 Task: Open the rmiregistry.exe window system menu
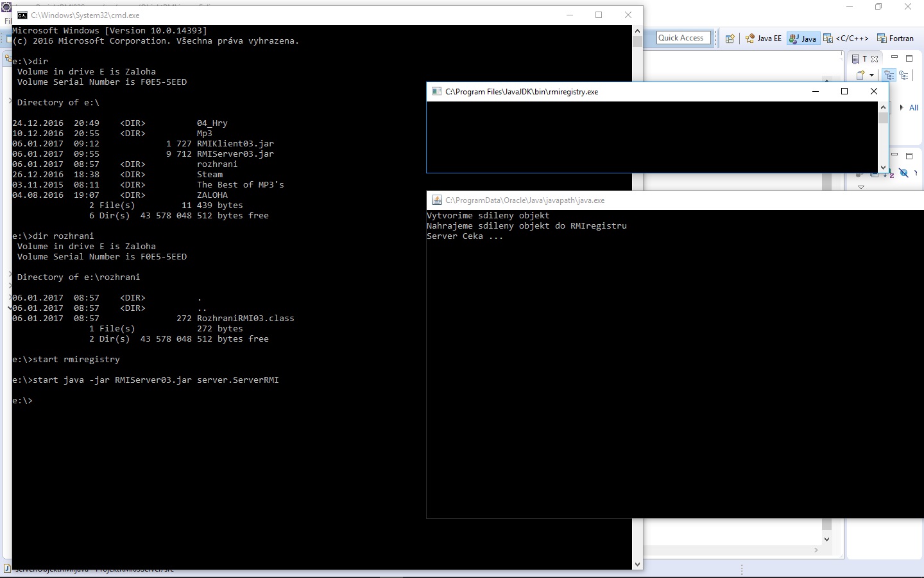[437, 91]
